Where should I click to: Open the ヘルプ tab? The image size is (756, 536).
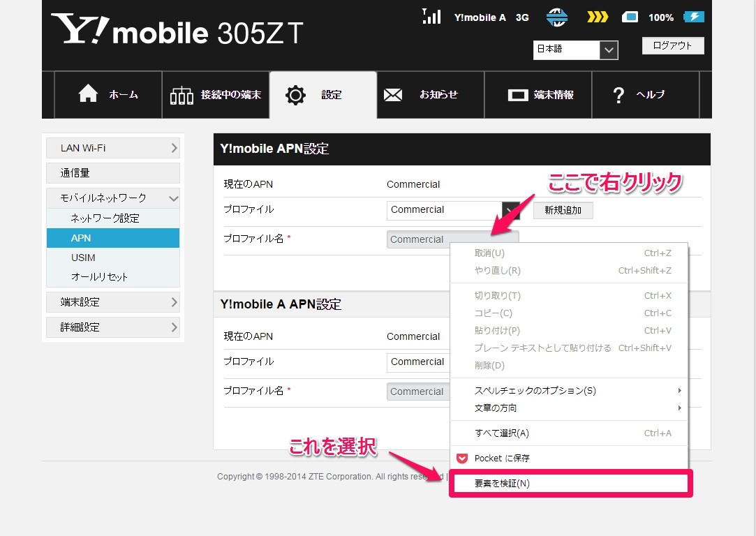(x=646, y=94)
